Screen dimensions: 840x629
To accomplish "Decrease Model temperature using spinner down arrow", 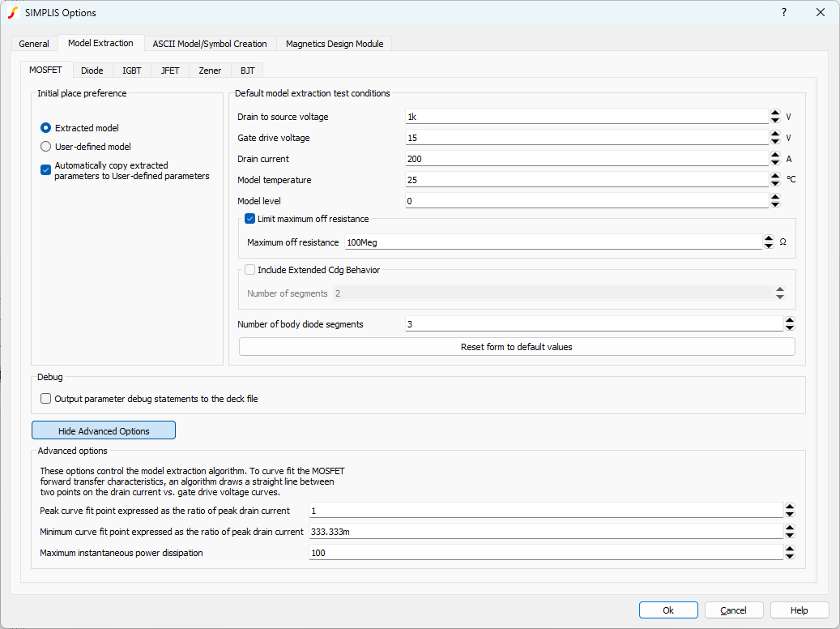I will tap(775, 183).
